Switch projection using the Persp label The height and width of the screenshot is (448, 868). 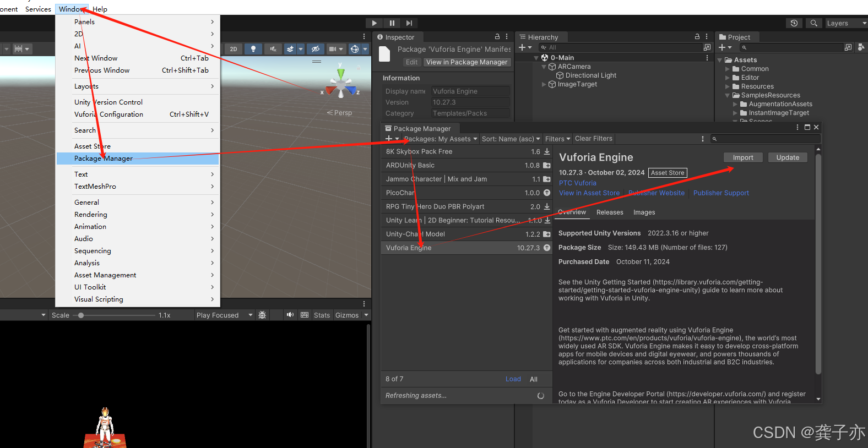(x=340, y=113)
